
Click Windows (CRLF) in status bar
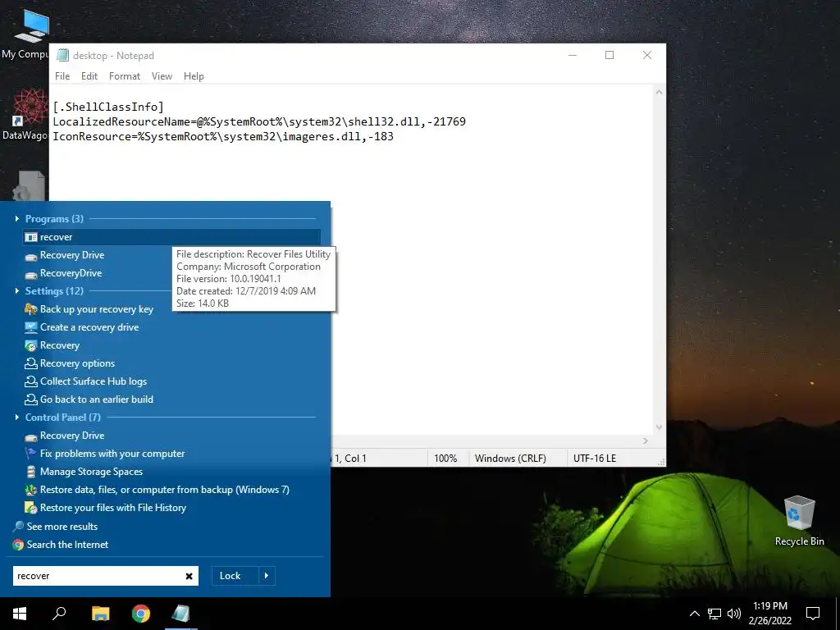[x=510, y=459]
